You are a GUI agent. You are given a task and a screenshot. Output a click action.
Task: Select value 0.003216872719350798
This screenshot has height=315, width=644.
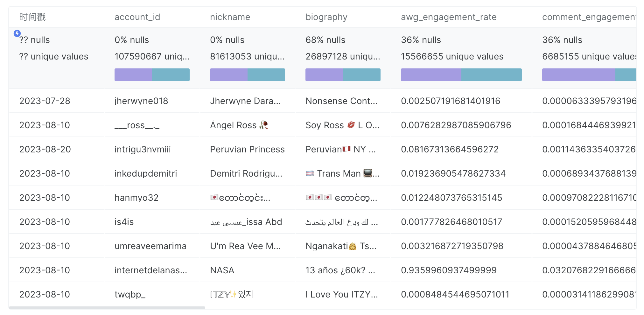pyautogui.click(x=452, y=246)
